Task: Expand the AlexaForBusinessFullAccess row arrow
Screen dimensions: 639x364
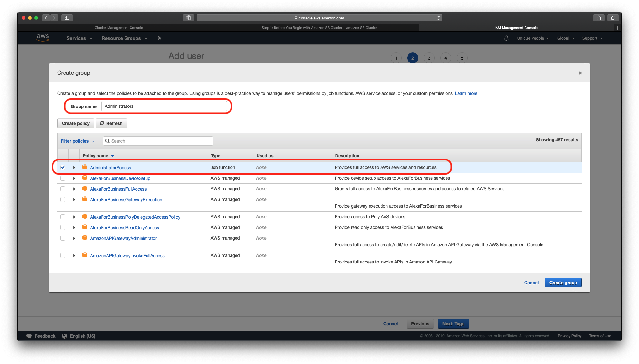Action: click(74, 189)
